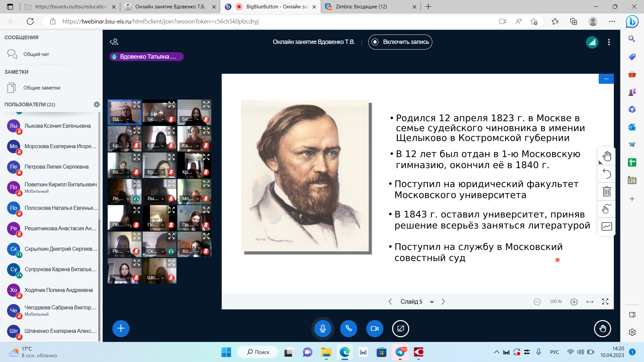The width and height of the screenshot is (644, 362).
Task: Open a new browser tab
Action: pyautogui.click(x=428, y=7)
